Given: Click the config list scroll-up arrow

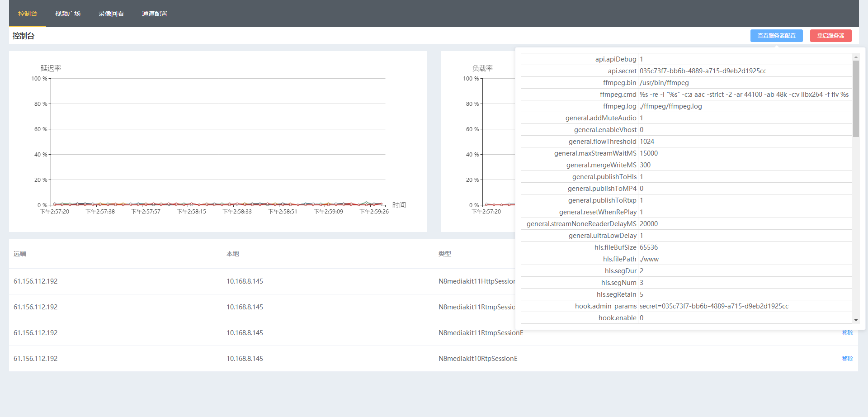Looking at the screenshot, I should (856, 57).
